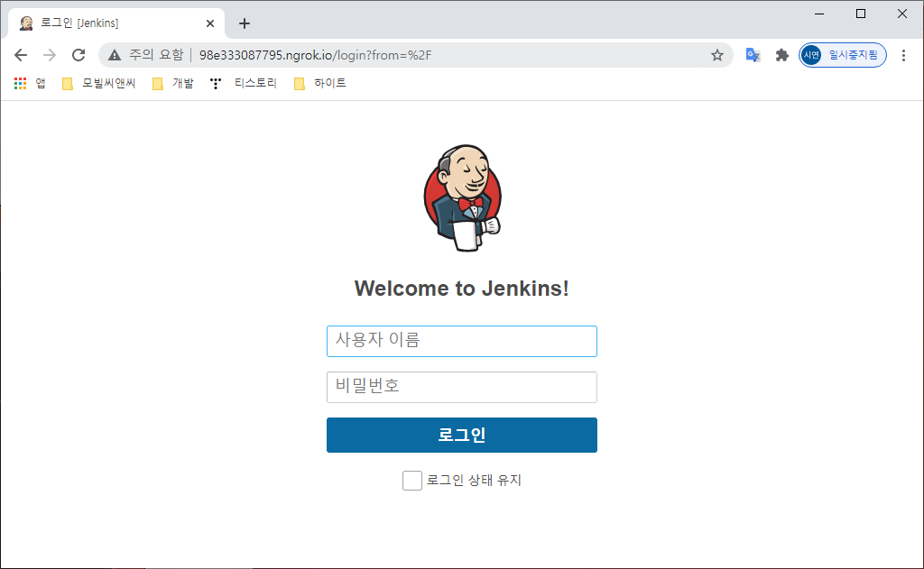This screenshot has height=569, width=924.
Task: Open the 개발 bookmark folder
Action: [173, 84]
